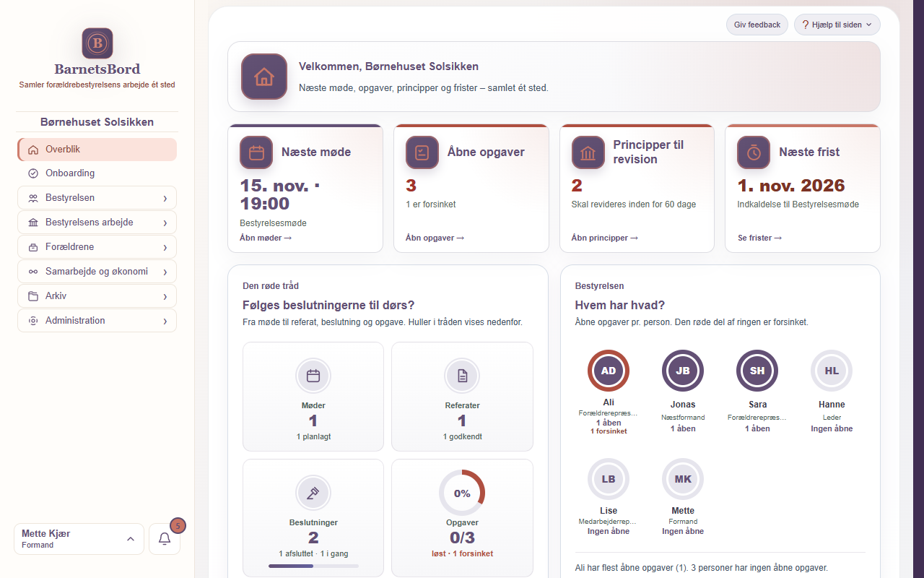Image resolution: width=924 pixels, height=578 pixels.
Task: Click 'Ali har flest åbne opgaver' summary
Action: (x=702, y=568)
